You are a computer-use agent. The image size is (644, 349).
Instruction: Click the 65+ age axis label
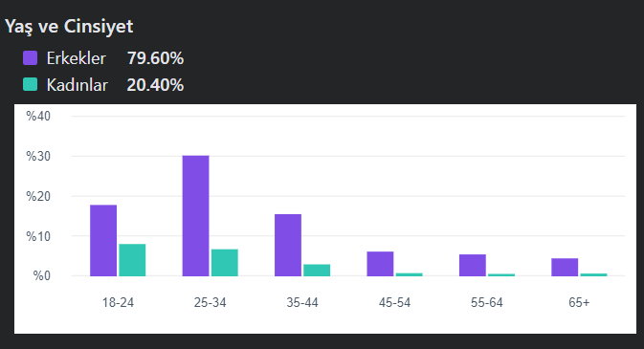pos(579,302)
